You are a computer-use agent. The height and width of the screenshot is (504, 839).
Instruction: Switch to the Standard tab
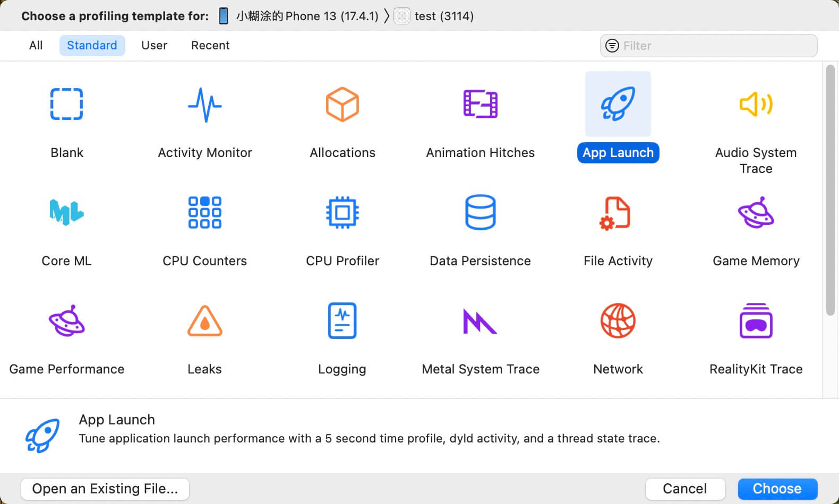92,46
